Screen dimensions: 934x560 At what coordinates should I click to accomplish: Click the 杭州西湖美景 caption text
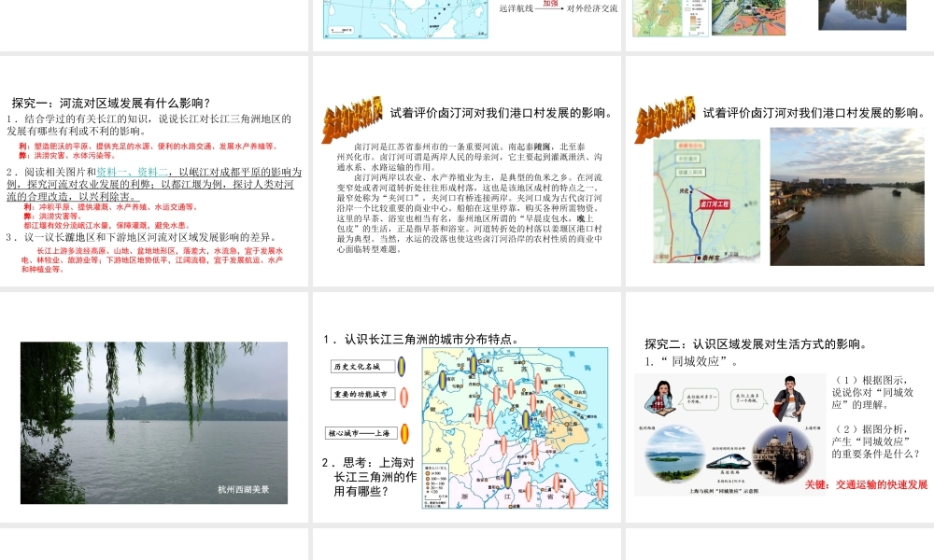(x=243, y=489)
